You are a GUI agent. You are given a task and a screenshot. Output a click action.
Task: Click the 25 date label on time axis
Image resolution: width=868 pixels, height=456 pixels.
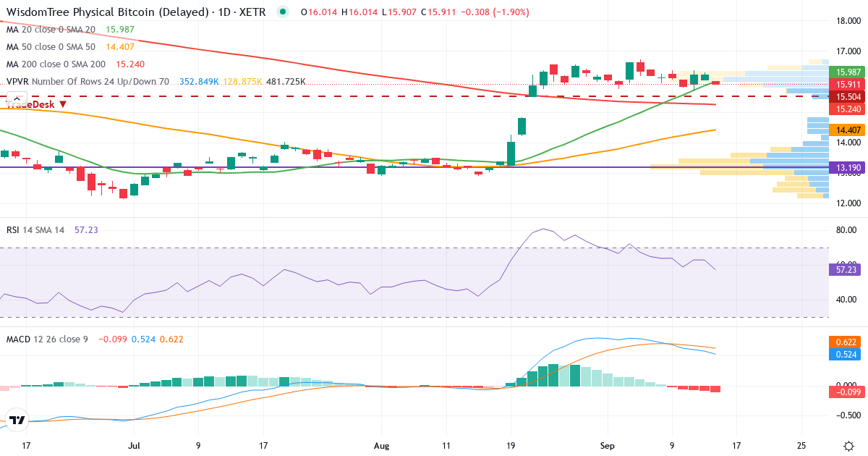coord(801,446)
